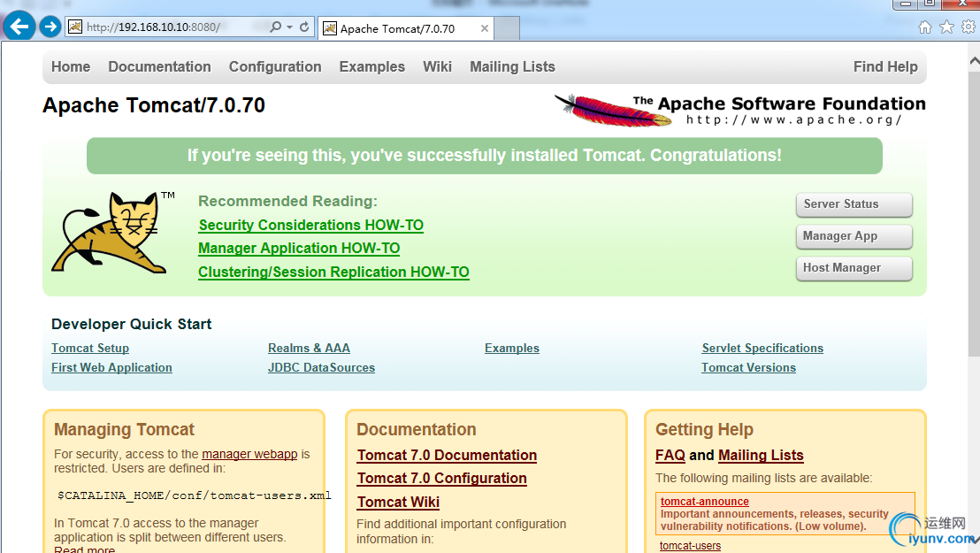Click the Apache Software Foundation feather logo
The height and width of the screenshot is (553, 980).
coord(739,110)
